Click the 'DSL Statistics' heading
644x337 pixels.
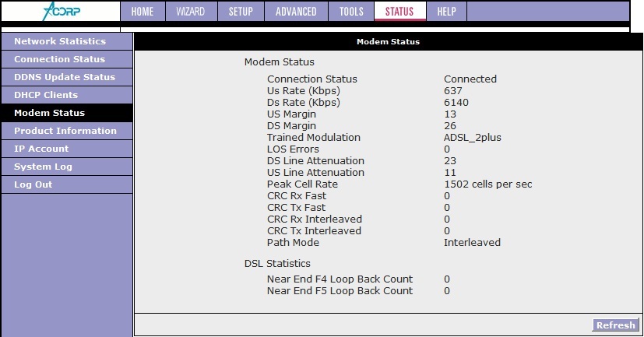(278, 264)
